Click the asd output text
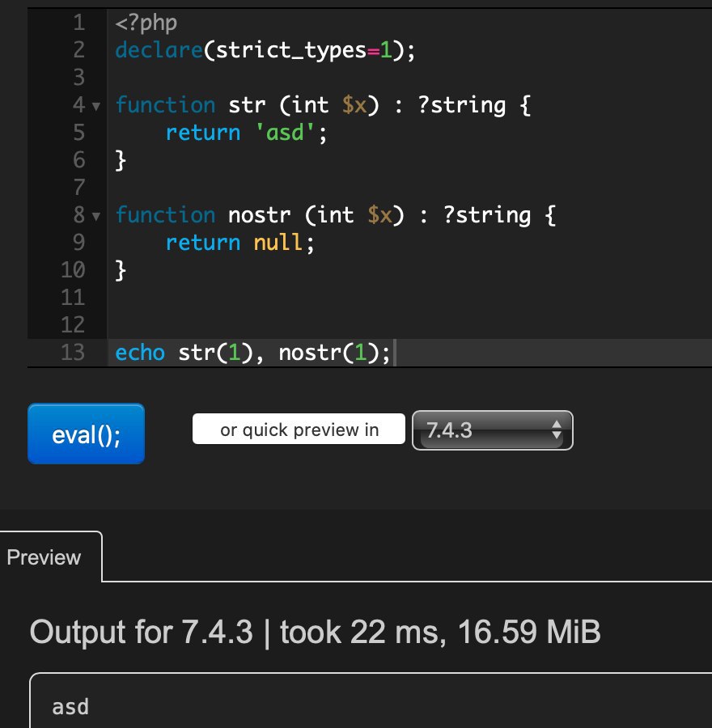 (x=70, y=707)
